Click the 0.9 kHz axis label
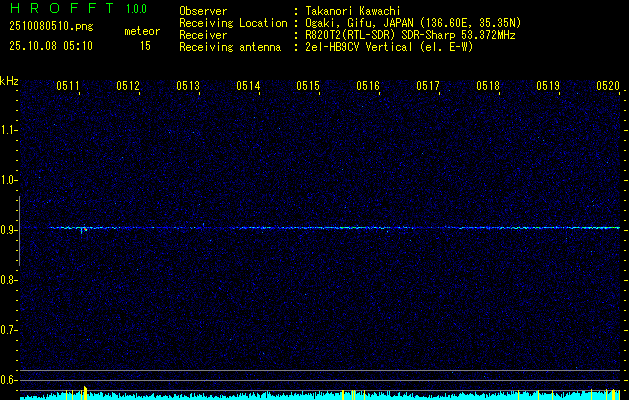The height and width of the screenshot is (400, 629). pyautogui.click(x=7, y=230)
